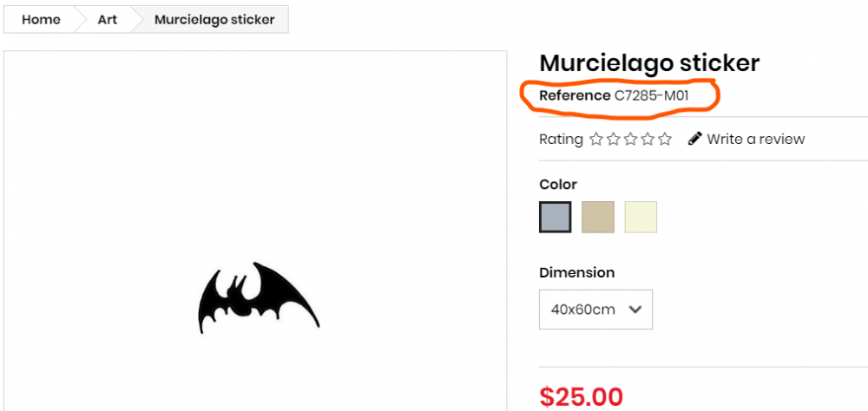The width and height of the screenshot is (868, 411).
Task: Click the first rating star
Action: (x=596, y=139)
